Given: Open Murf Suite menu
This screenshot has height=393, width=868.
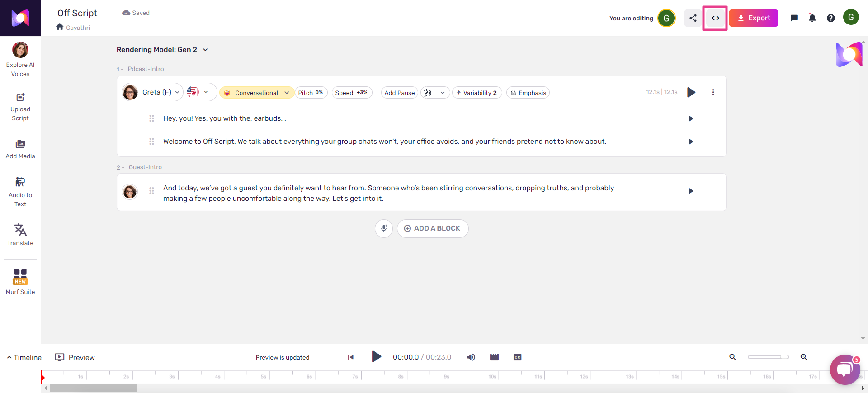Looking at the screenshot, I should pyautogui.click(x=20, y=281).
